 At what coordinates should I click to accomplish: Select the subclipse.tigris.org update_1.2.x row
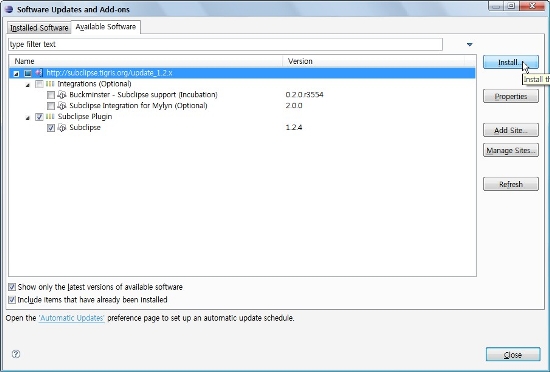[242, 73]
